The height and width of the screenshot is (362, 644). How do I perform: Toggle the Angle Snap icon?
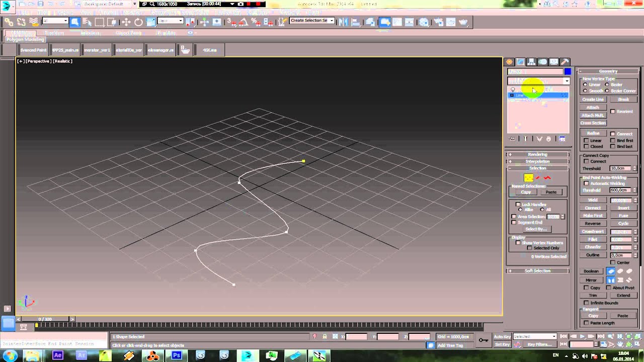point(244,22)
